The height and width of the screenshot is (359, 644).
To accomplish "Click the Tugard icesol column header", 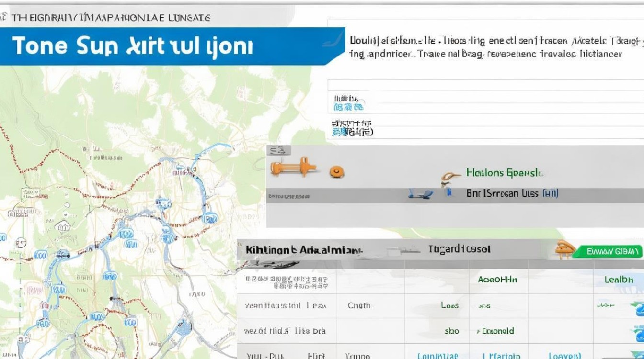I will coord(459,249).
